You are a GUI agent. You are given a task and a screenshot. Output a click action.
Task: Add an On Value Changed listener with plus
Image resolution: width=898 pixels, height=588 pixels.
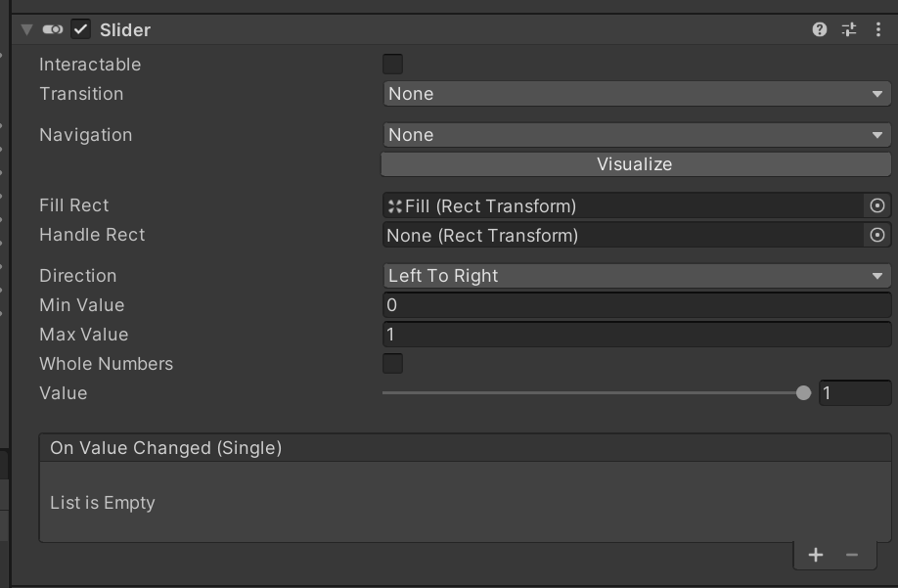(x=815, y=554)
